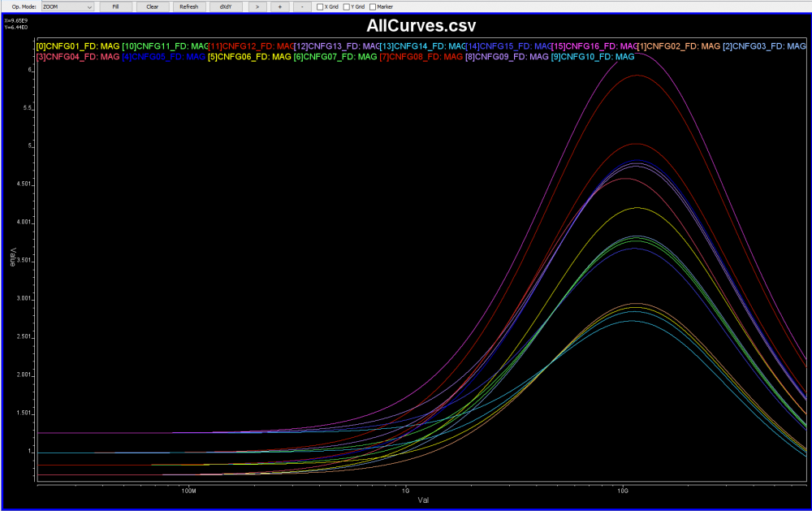Click the Fill button
812x511 pixels.
[115, 6]
